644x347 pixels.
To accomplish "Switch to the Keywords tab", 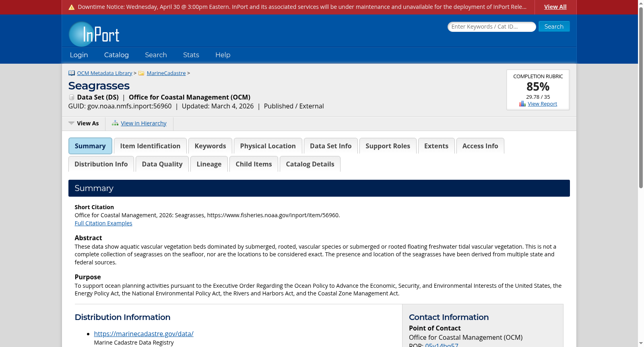I will point(210,146).
